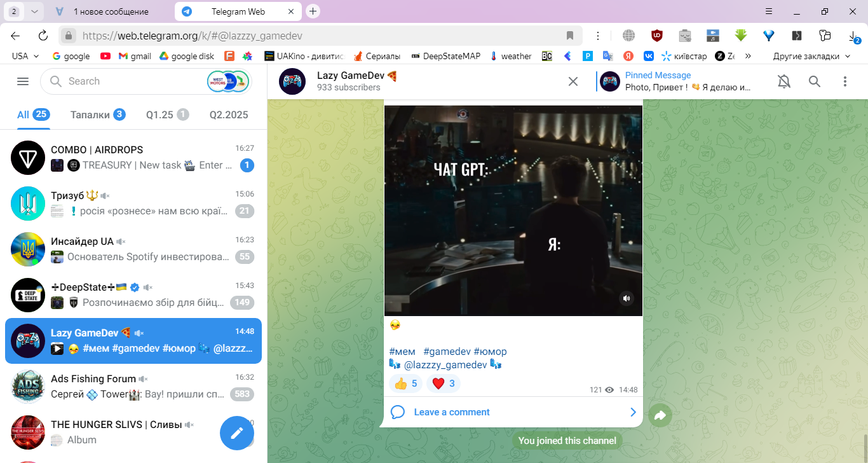Switch to the Q1.25 folder tab
This screenshot has width=868, height=463.
tap(167, 114)
